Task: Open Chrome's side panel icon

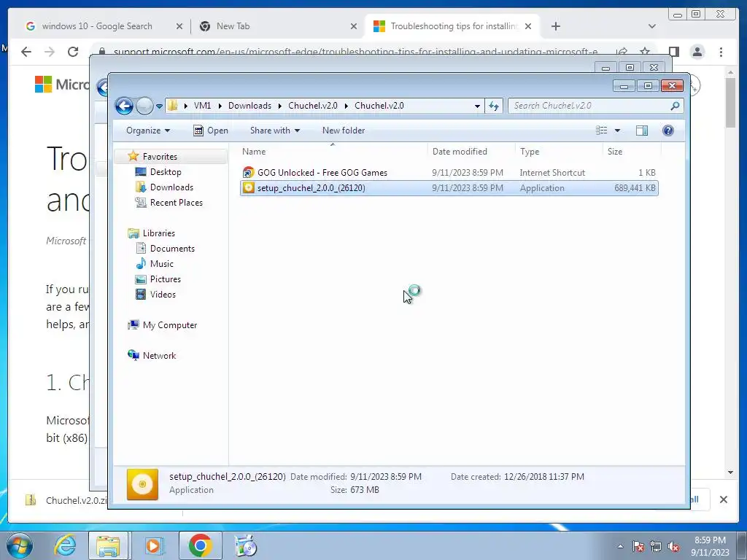Action: click(673, 52)
